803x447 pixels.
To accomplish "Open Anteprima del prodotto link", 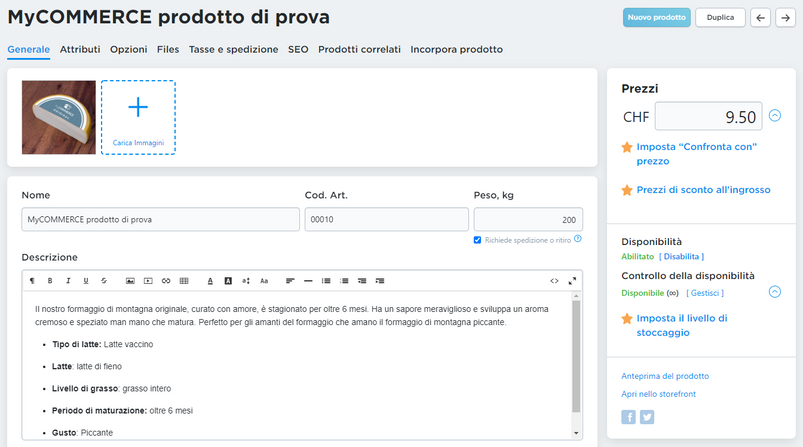I will click(x=665, y=376).
